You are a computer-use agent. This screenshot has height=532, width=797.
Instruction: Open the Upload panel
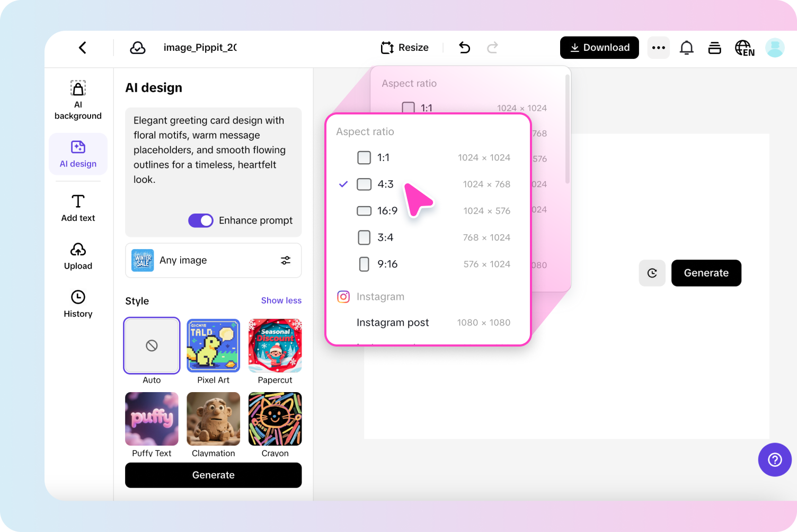click(x=78, y=256)
